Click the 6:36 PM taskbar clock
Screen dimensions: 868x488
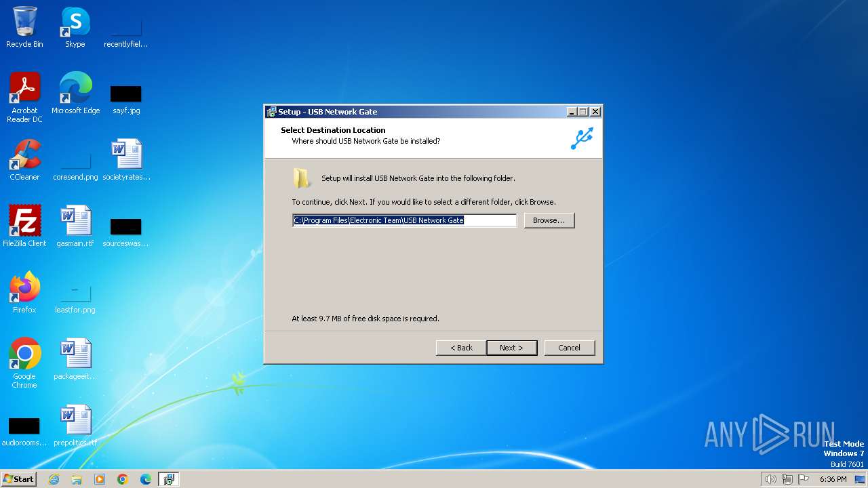tap(833, 479)
